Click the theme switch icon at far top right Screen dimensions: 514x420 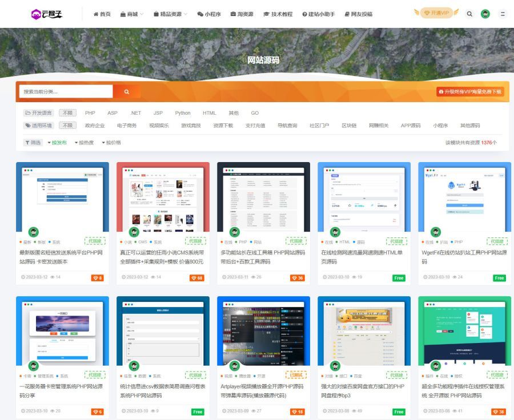(x=501, y=14)
